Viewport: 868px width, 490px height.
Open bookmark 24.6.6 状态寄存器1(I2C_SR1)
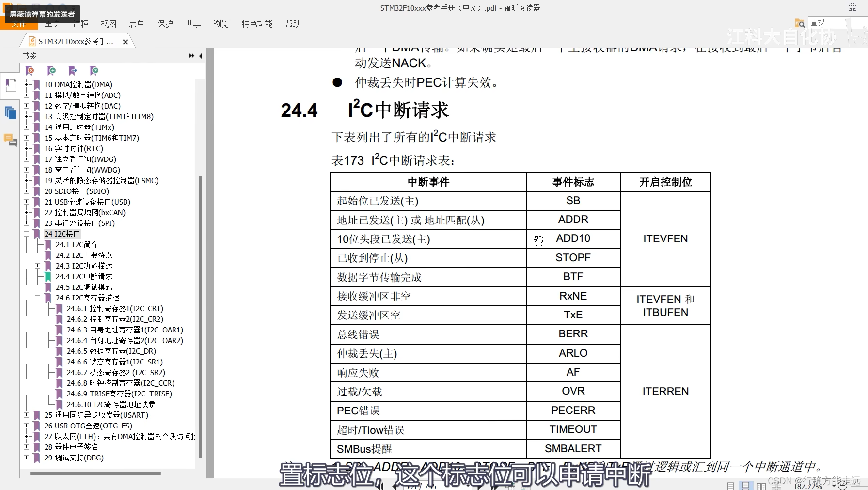coord(115,362)
